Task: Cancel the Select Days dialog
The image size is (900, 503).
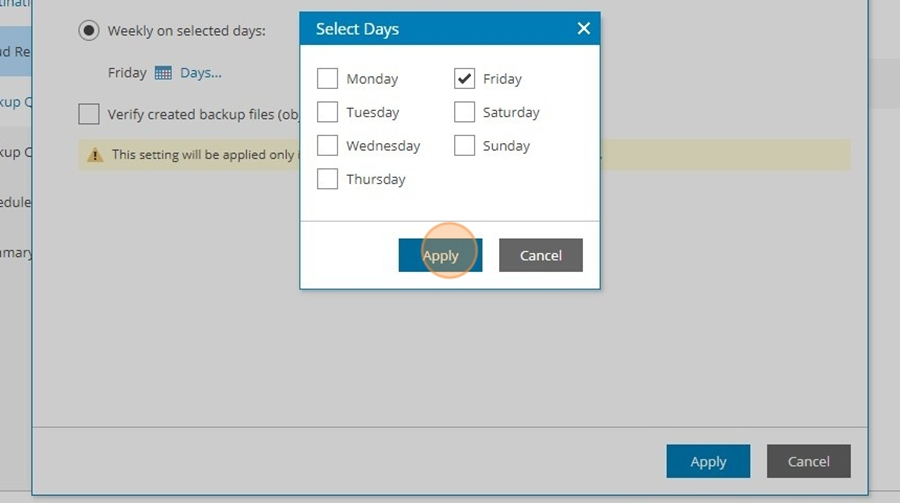Action: [541, 255]
